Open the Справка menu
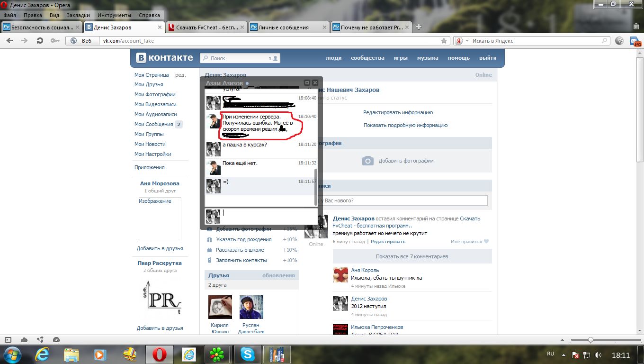The width and height of the screenshot is (644, 364). pos(150,15)
